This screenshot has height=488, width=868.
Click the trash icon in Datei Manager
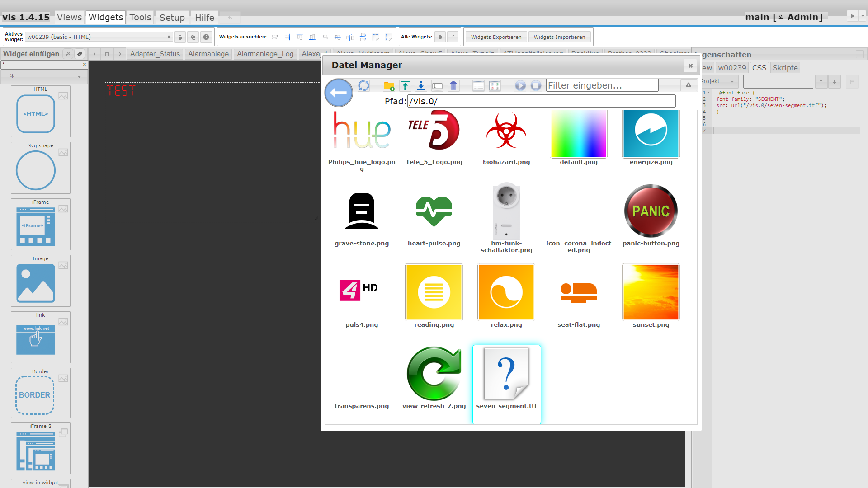453,85
